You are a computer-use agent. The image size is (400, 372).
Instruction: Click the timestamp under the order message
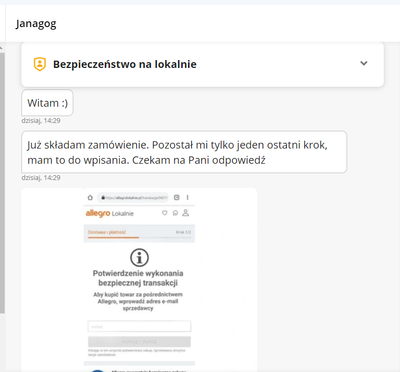pos(41,178)
